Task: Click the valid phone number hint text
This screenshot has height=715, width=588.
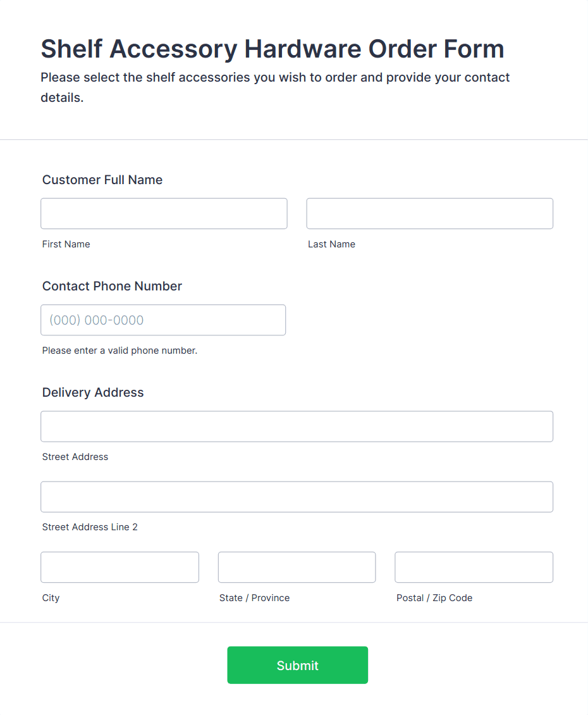Action: 119,351
